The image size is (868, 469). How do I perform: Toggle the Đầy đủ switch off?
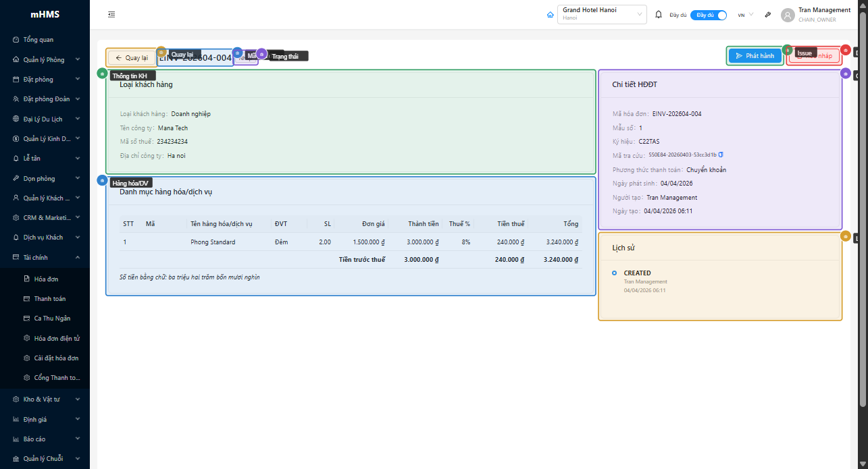708,15
